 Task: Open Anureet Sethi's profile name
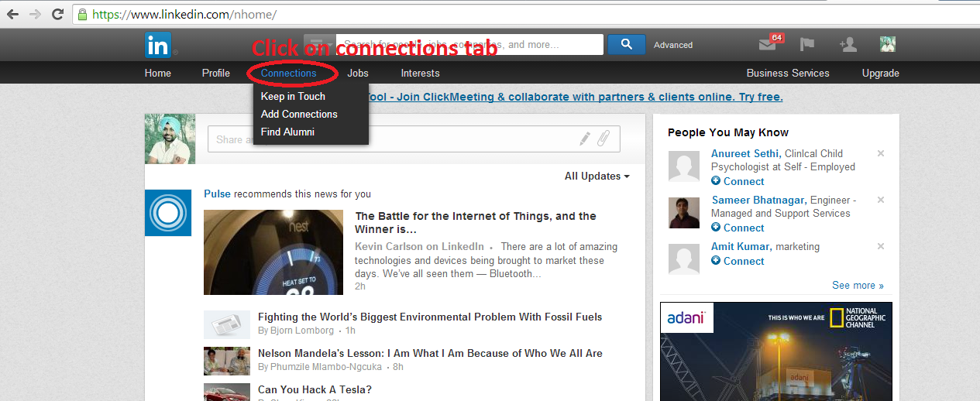point(745,153)
